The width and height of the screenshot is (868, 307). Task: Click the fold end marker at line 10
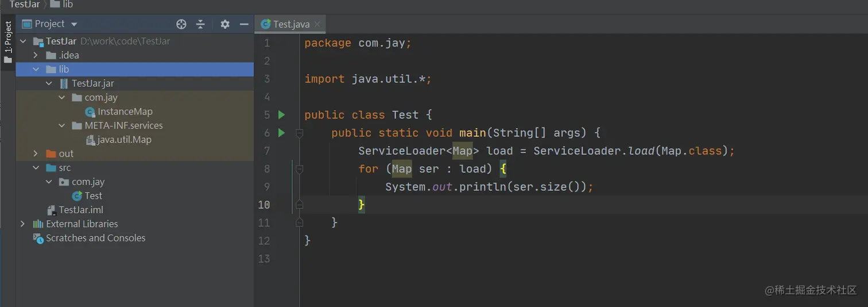tap(299, 204)
